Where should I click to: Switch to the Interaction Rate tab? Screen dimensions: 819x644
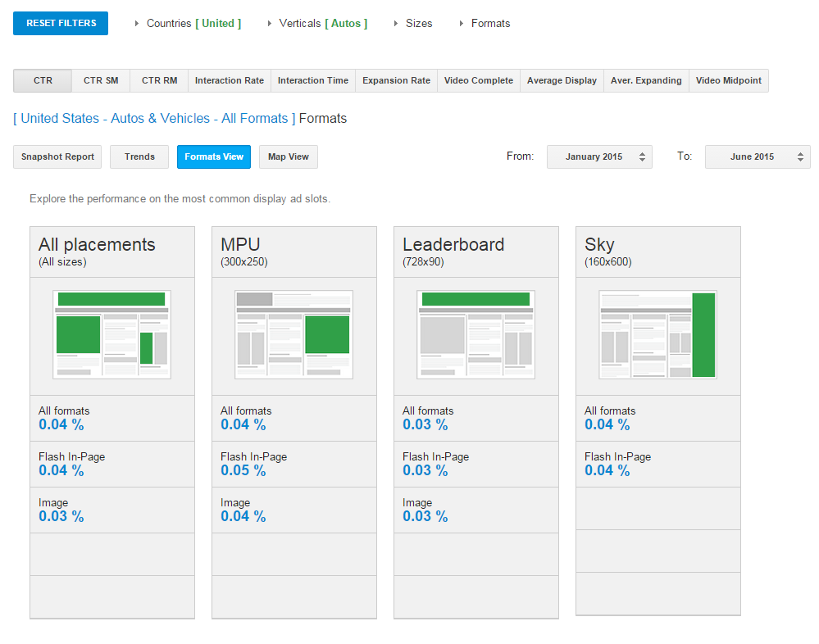click(230, 80)
